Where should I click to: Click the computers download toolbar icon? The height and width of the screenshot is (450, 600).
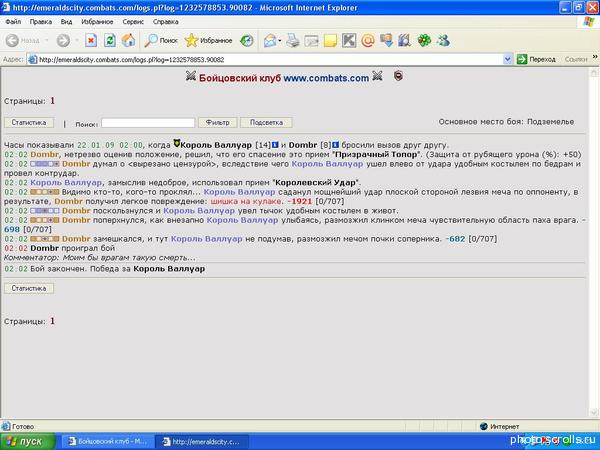386,40
